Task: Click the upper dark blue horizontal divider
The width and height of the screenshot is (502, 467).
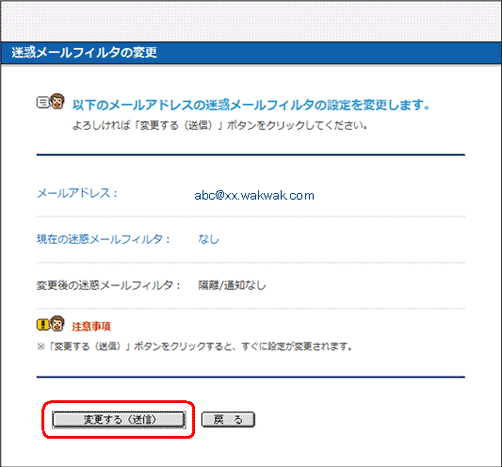Action: [251, 155]
